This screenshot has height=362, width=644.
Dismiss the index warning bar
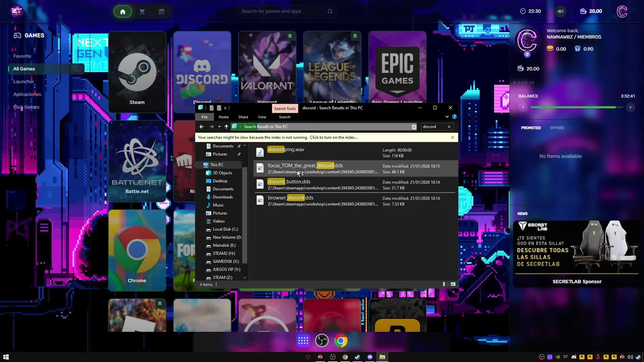click(452, 137)
